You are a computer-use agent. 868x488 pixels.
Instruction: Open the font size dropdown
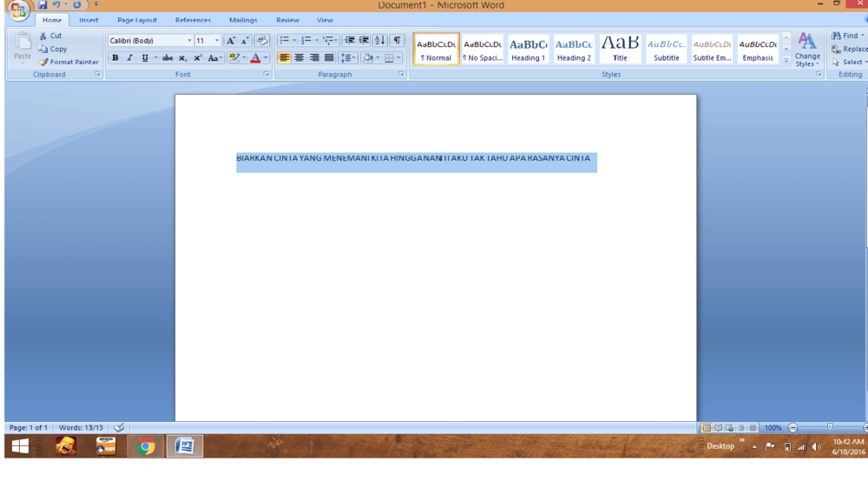pos(217,41)
